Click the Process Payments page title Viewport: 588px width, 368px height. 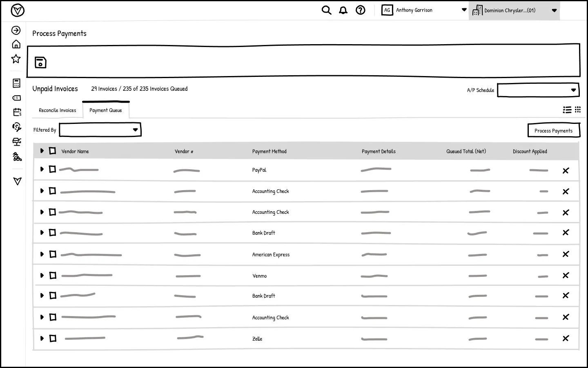coord(60,34)
